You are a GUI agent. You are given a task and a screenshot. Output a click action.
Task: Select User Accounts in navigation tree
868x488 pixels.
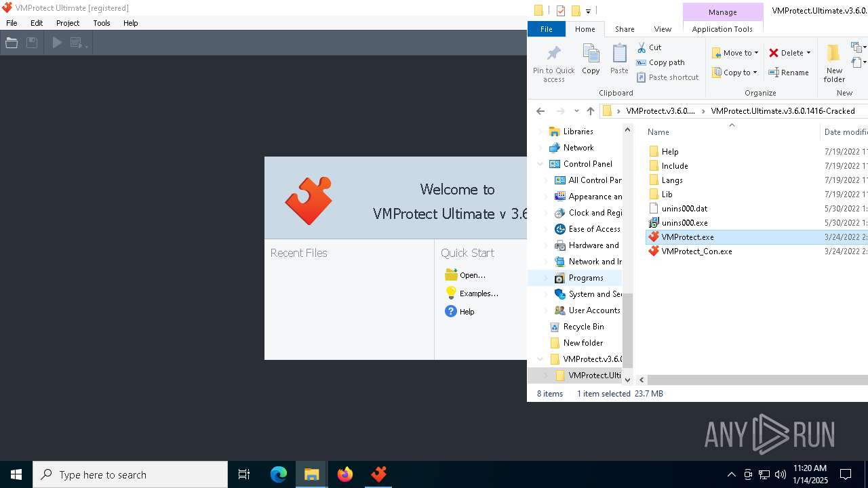coord(594,310)
